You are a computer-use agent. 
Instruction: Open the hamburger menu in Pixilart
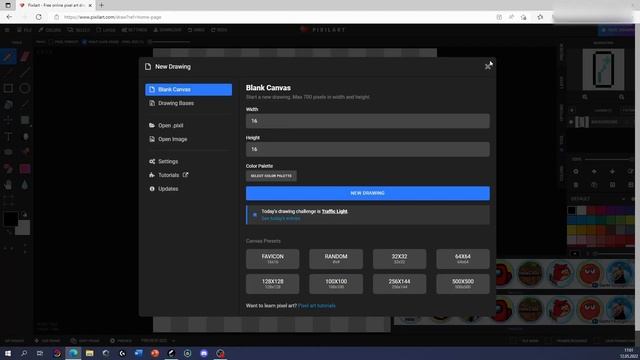coord(7,30)
